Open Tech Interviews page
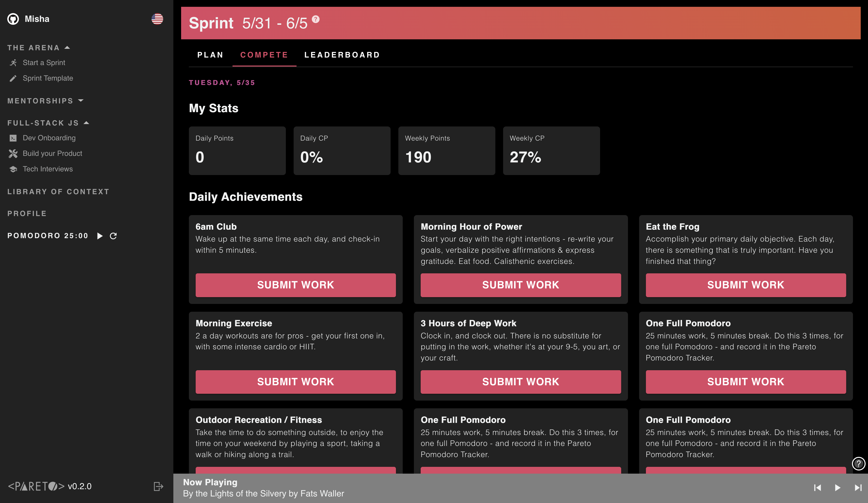868x503 pixels. [48, 169]
